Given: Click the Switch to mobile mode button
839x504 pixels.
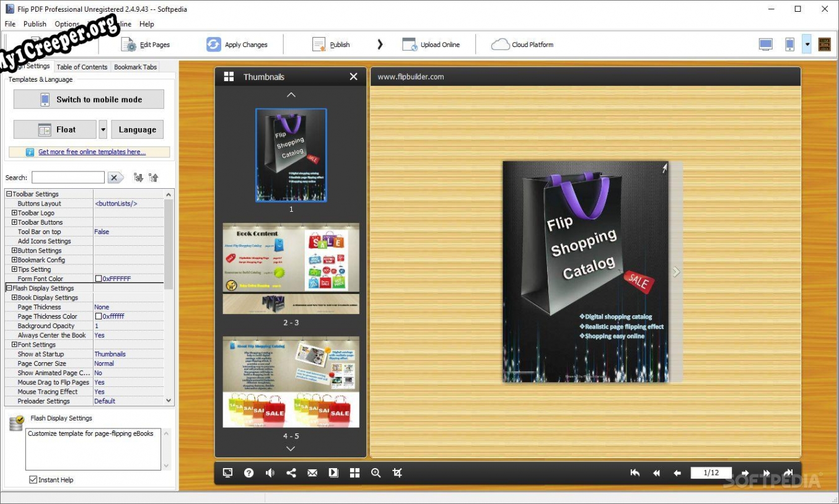Looking at the screenshot, I should [89, 99].
